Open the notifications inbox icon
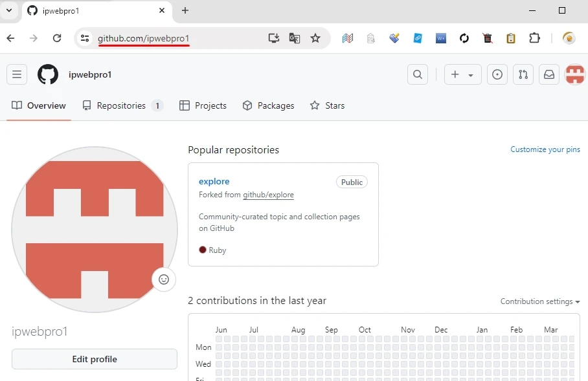 click(549, 74)
